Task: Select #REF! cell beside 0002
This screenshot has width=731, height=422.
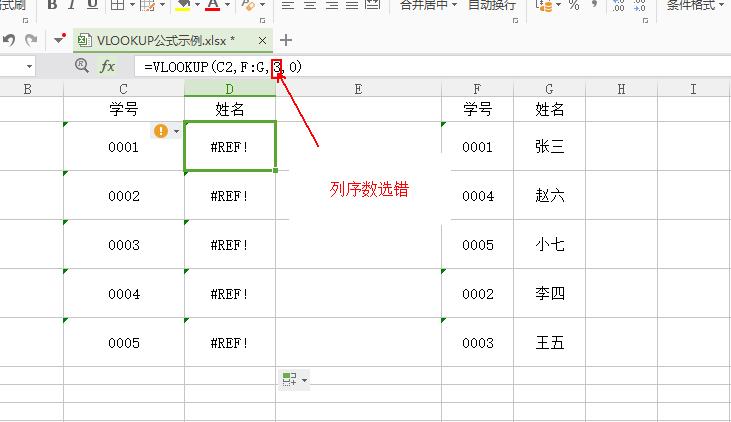Action: pos(230,196)
